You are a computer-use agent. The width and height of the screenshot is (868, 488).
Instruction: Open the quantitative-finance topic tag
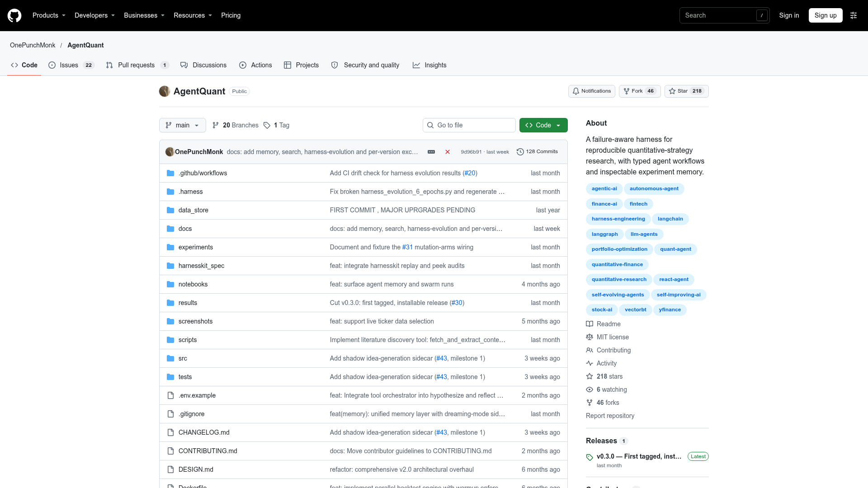pos(617,264)
